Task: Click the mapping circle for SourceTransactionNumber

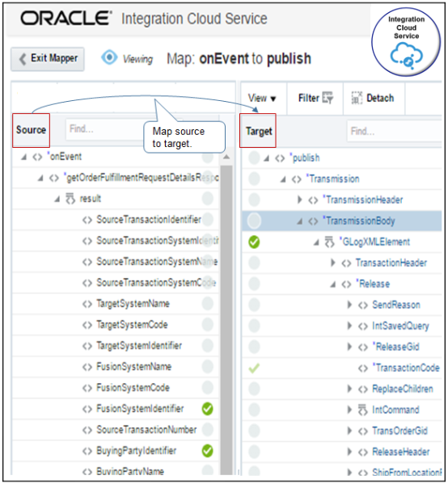Action: [x=207, y=430]
